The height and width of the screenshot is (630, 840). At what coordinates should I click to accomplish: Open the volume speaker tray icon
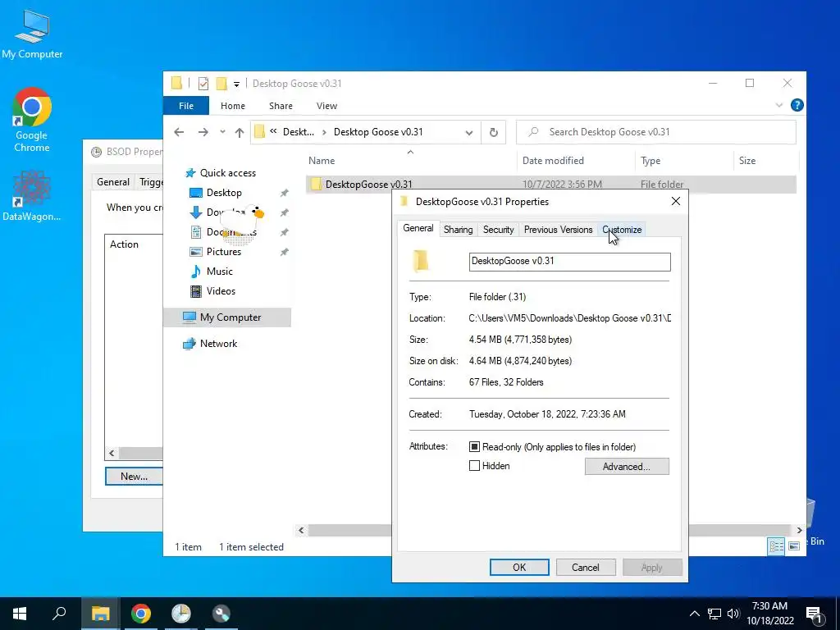click(x=733, y=614)
